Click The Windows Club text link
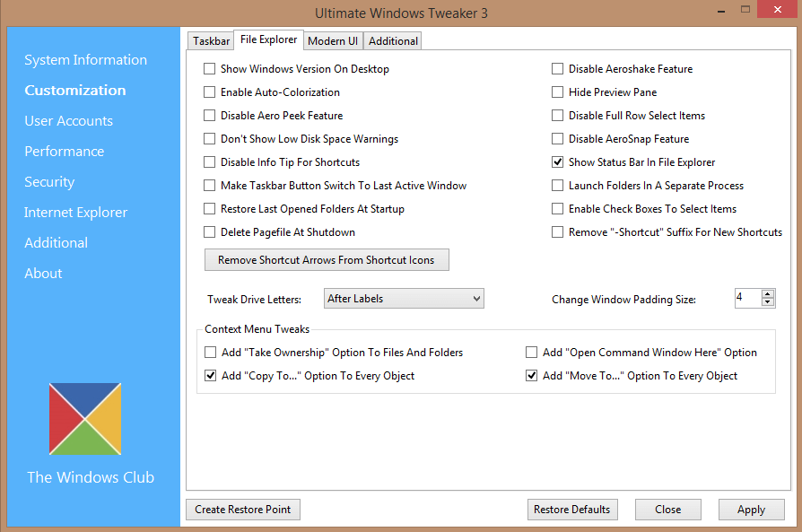 pos(91,477)
